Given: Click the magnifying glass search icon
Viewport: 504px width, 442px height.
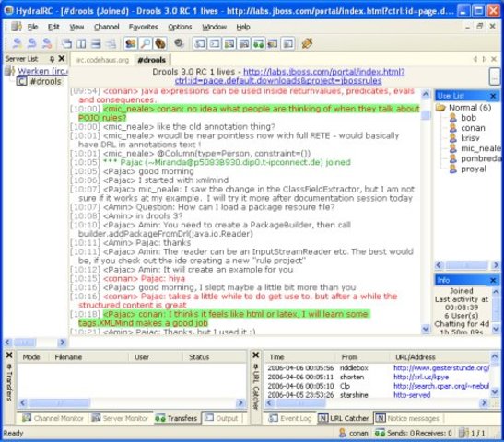Looking at the screenshot, I should (146, 43).
